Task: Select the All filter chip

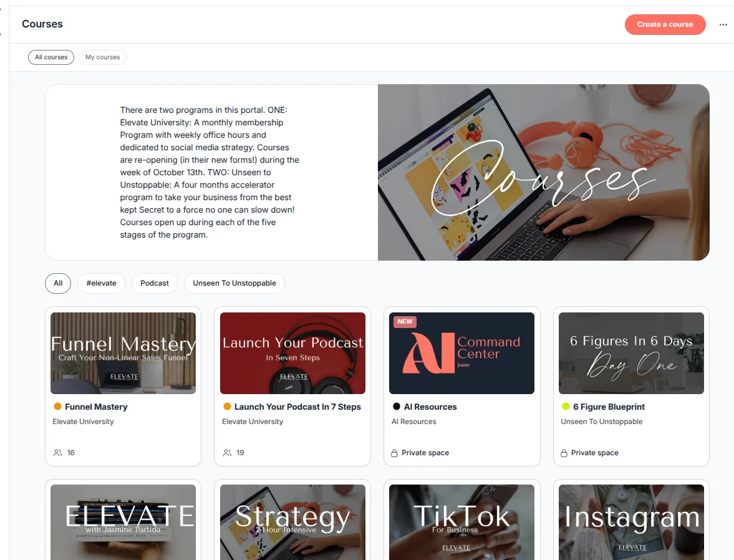Action: tap(58, 283)
